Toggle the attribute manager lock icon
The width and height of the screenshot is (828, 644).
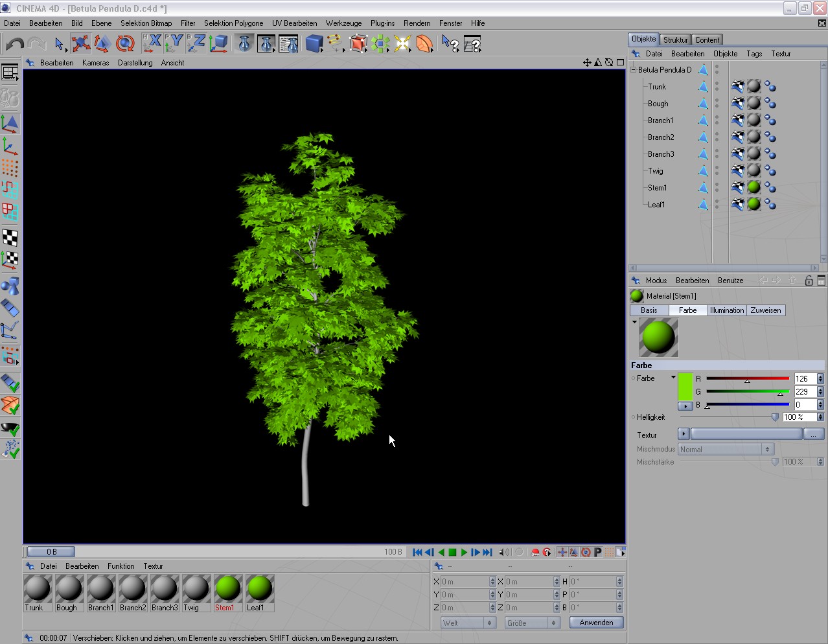pyautogui.click(x=809, y=281)
